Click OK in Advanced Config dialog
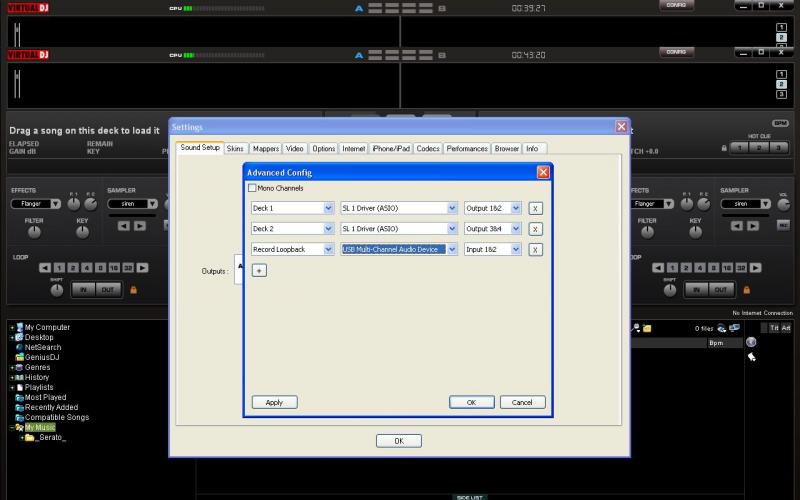This screenshot has height=500, width=800. click(471, 403)
